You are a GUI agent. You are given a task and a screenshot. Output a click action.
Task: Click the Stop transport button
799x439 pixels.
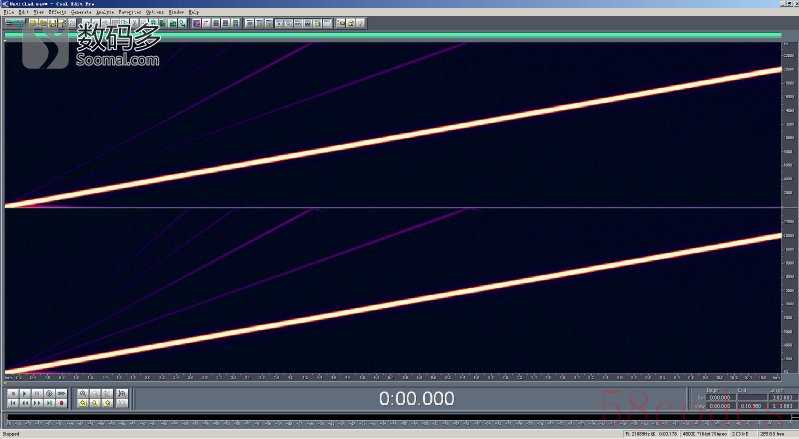(x=13, y=394)
